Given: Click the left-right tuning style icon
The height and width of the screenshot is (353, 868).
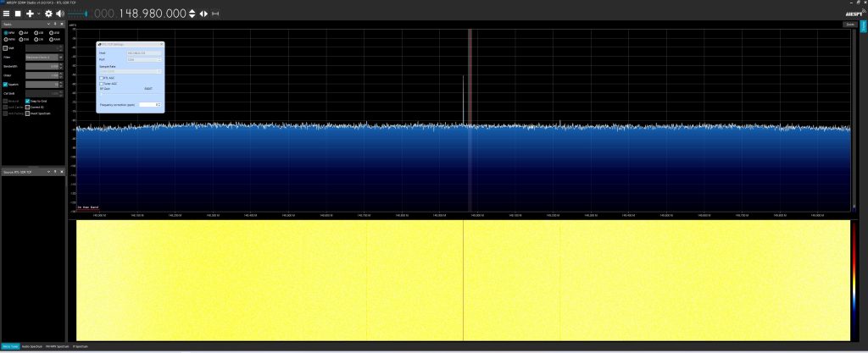Looking at the screenshot, I should tap(203, 14).
